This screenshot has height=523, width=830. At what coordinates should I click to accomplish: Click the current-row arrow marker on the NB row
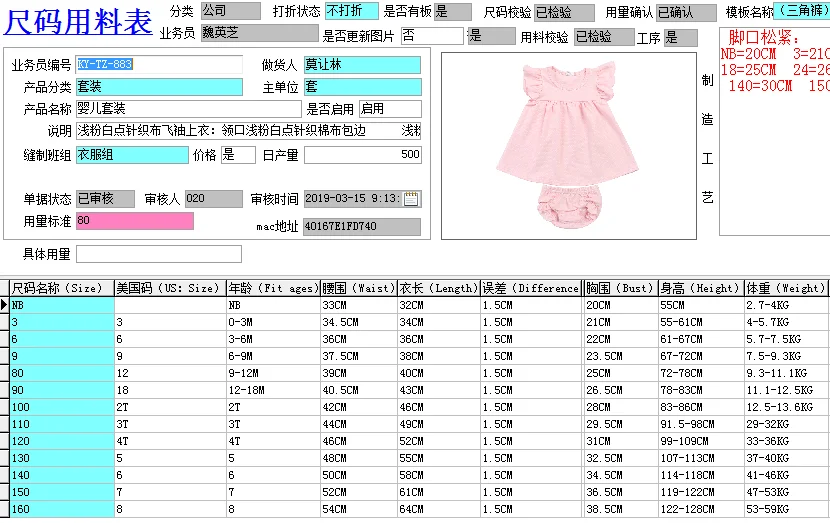click(4, 305)
